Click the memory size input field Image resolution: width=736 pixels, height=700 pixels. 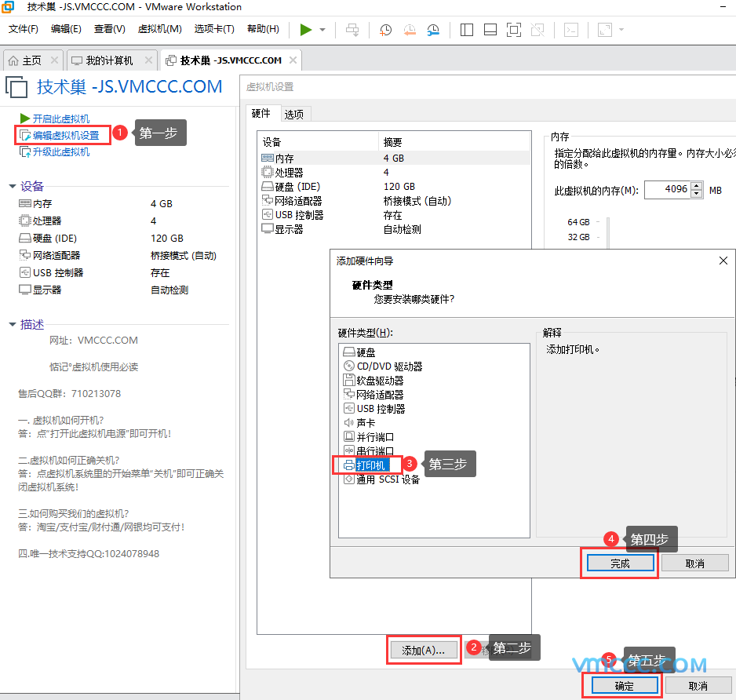666,190
